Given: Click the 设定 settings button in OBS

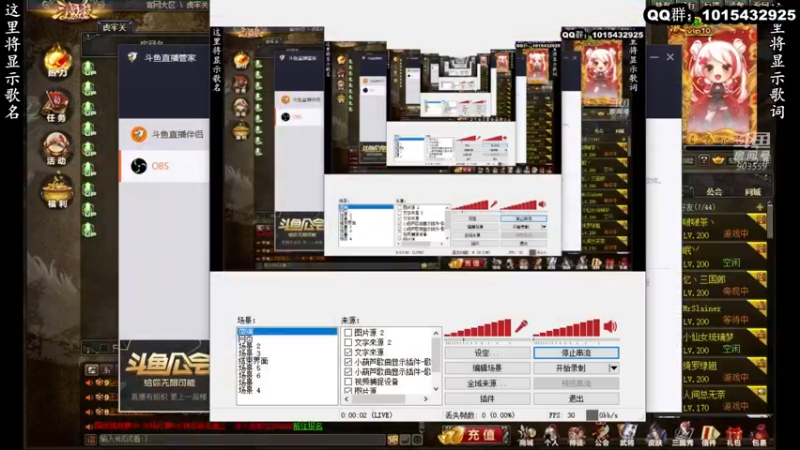Looking at the screenshot, I should coord(487,353).
